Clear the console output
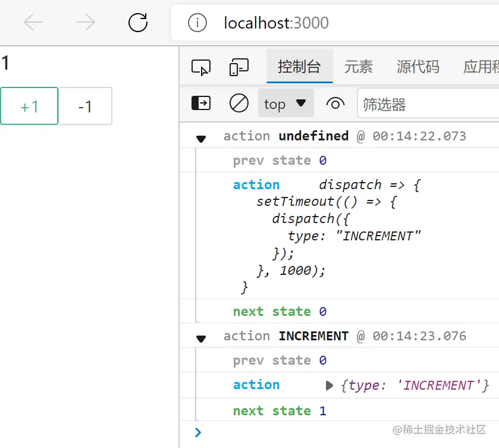The width and height of the screenshot is (499, 448). 238,103
